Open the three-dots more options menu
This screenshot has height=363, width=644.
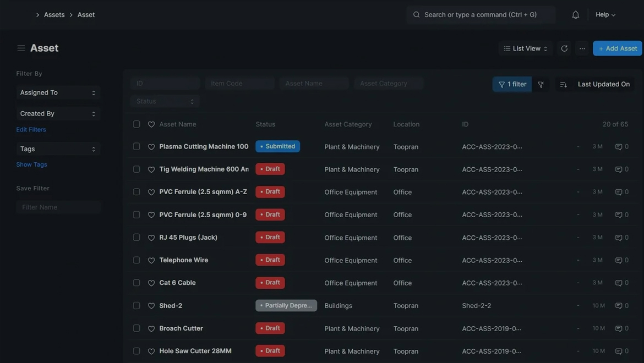pyautogui.click(x=582, y=48)
